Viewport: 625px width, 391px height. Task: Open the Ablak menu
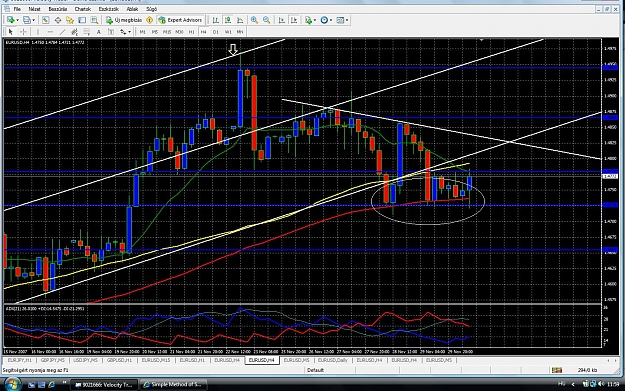point(132,9)
